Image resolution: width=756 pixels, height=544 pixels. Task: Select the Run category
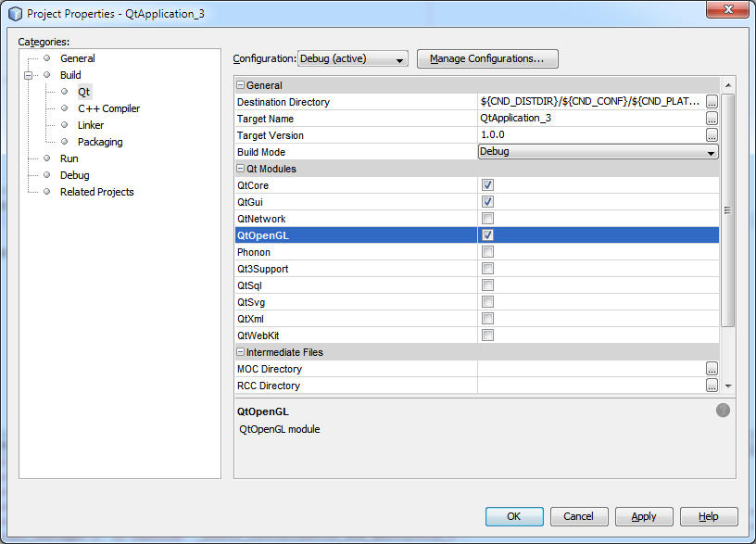[69, 158]
